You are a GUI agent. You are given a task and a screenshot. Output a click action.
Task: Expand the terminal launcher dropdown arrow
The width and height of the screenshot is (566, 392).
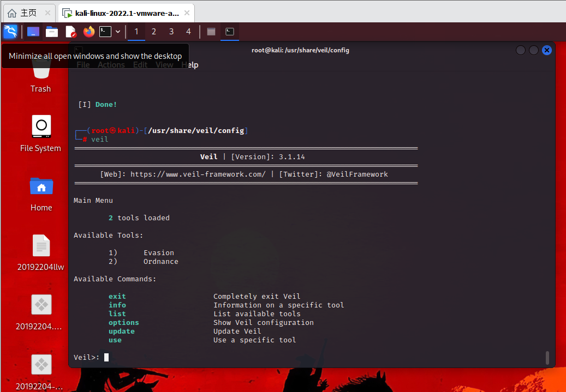tap(118, 32)
